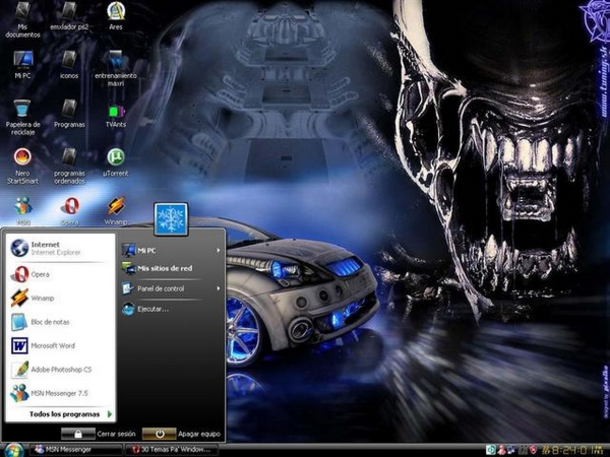Launch Winamp from the start menu list
The height and width of the screenshot is (457, 610).
click(x=60, y=298)
